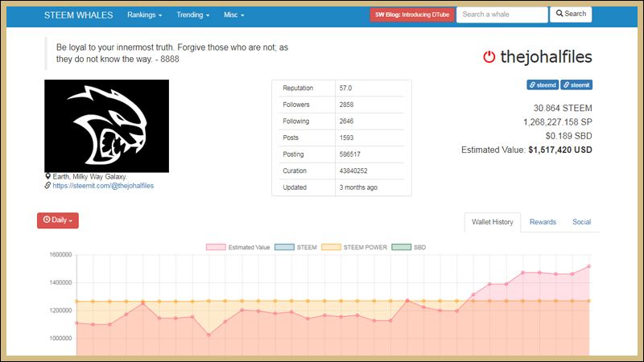Click the thejohalfiles username heading
The height and width of the screenshot is (362, 644).
tap(546, 56)
